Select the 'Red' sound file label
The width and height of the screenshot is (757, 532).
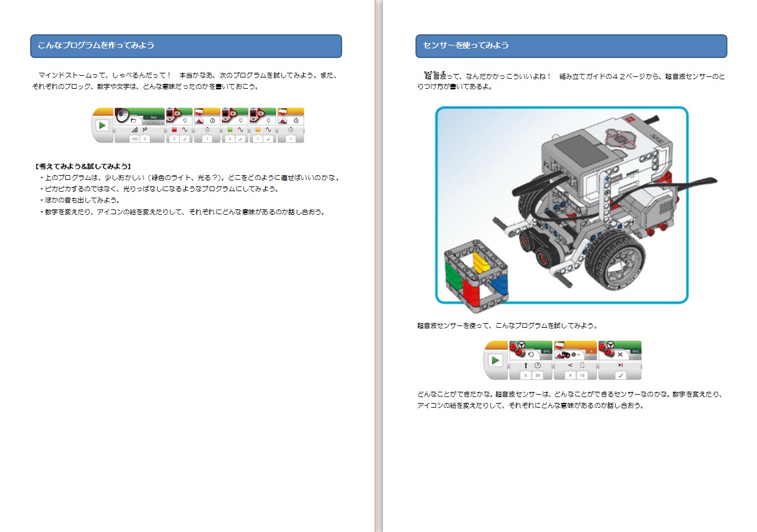pos(153,117)
